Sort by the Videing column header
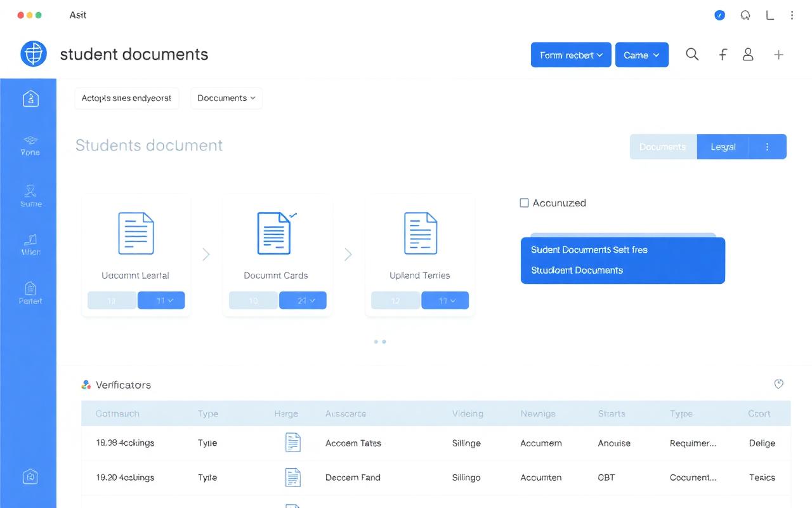 pos(468,413)
